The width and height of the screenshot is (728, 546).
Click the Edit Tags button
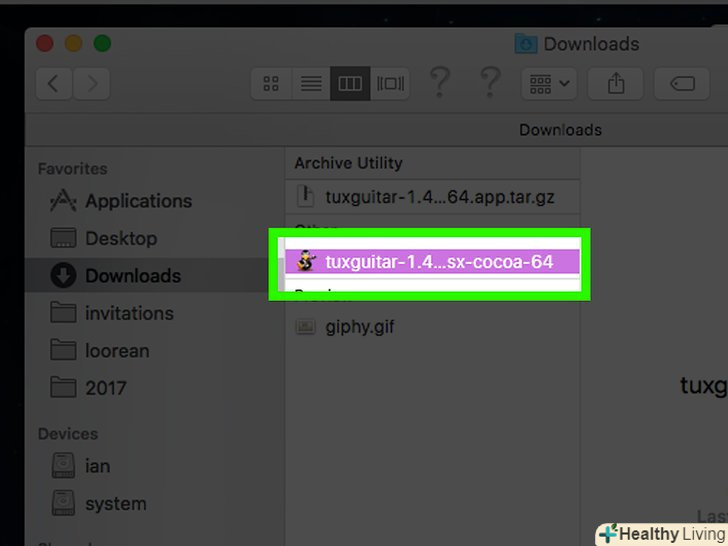point(682,84)
